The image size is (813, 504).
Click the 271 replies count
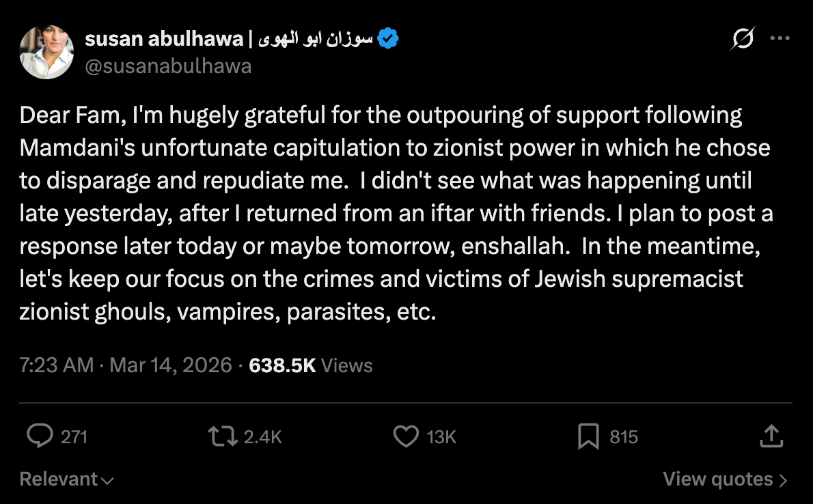click(74, 437)
